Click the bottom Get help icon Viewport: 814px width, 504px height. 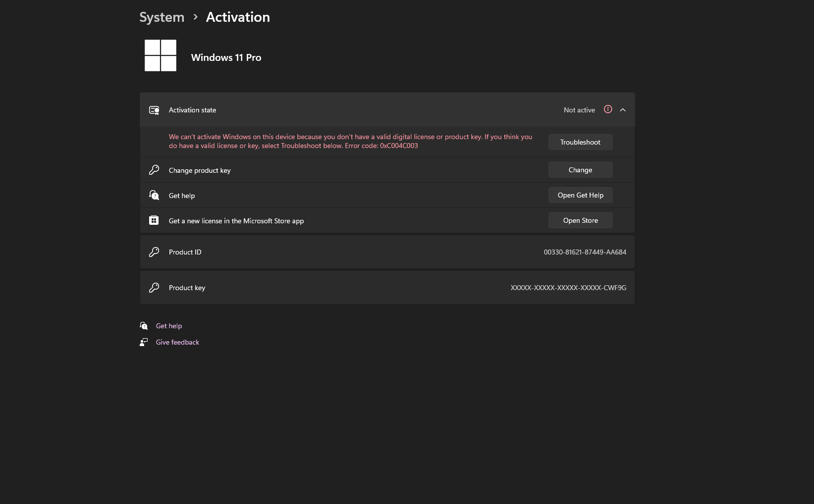144,326
